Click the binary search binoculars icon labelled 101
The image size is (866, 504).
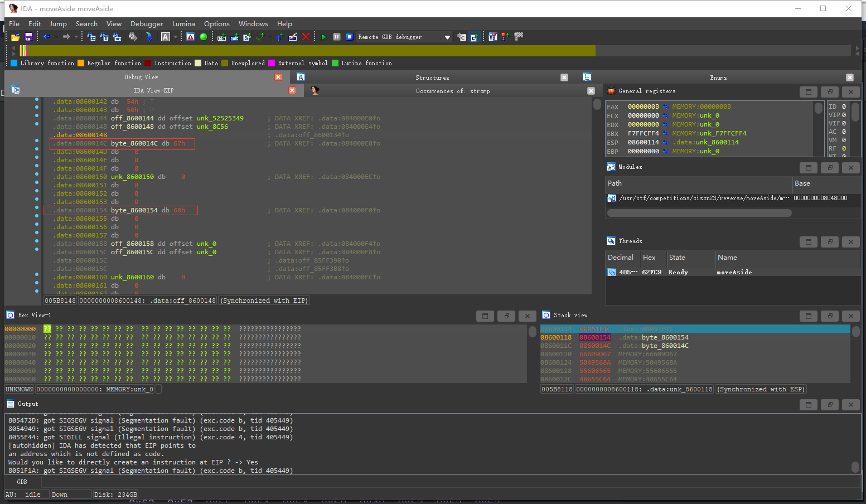[x=117, y=37]
